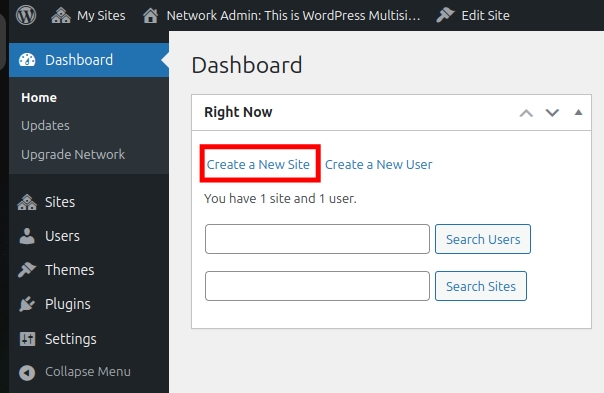This screenshot has height=393, width=604.
Task: Click the Users person icon
Action: coord(27,236)
